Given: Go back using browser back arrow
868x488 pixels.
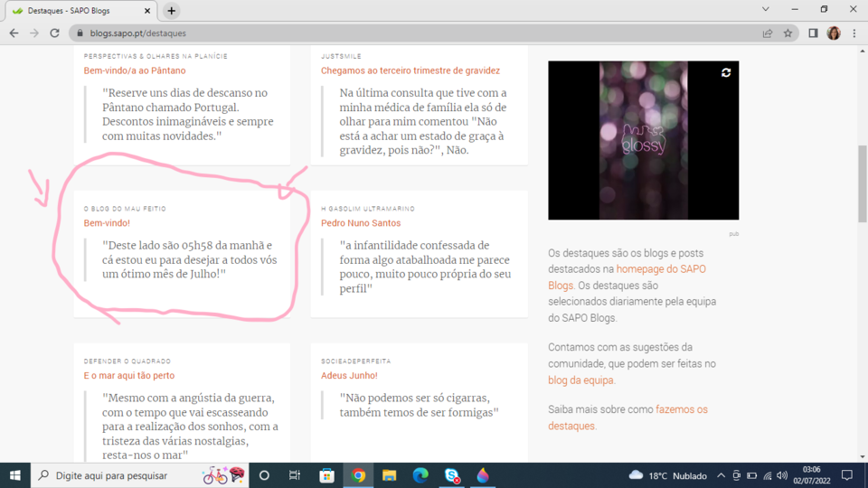Looking at the screenshot, I should [14, 33].
